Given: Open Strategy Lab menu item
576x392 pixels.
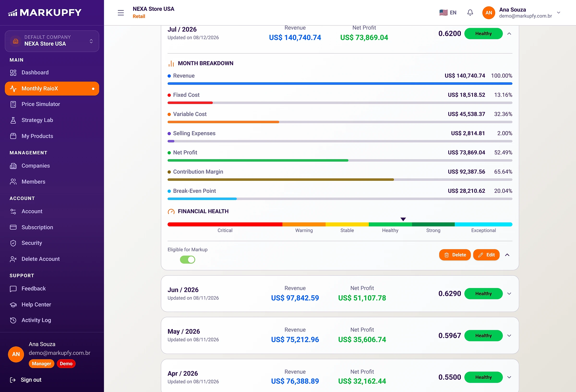Looking at the screenshot, I should click(52, 120).
